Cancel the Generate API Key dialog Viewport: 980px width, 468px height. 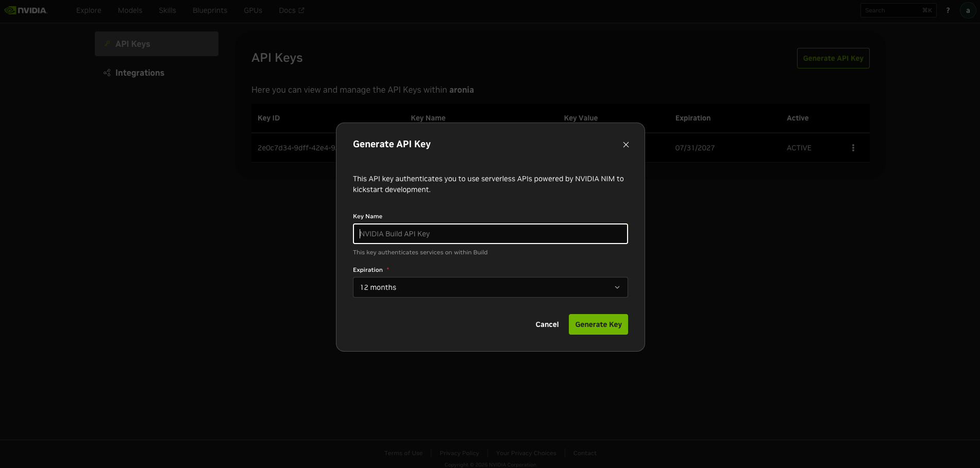coord(547,324)
